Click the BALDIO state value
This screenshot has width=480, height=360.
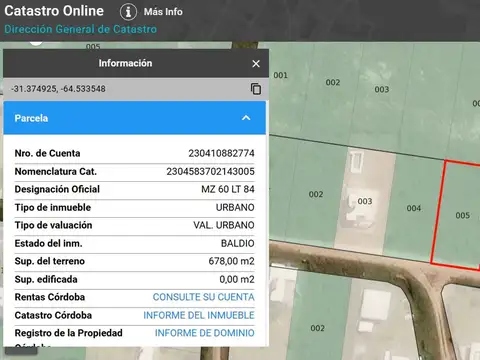(x=237, y=243)
